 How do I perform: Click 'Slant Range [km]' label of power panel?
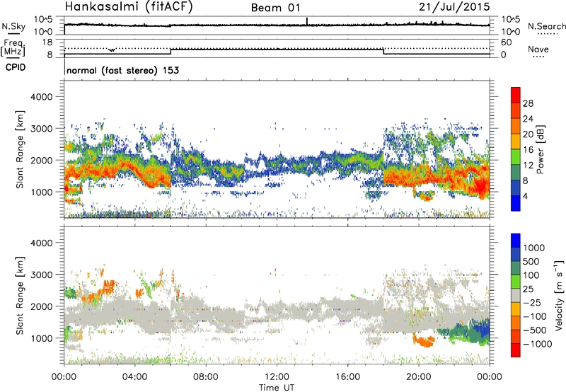click(20, 149)
